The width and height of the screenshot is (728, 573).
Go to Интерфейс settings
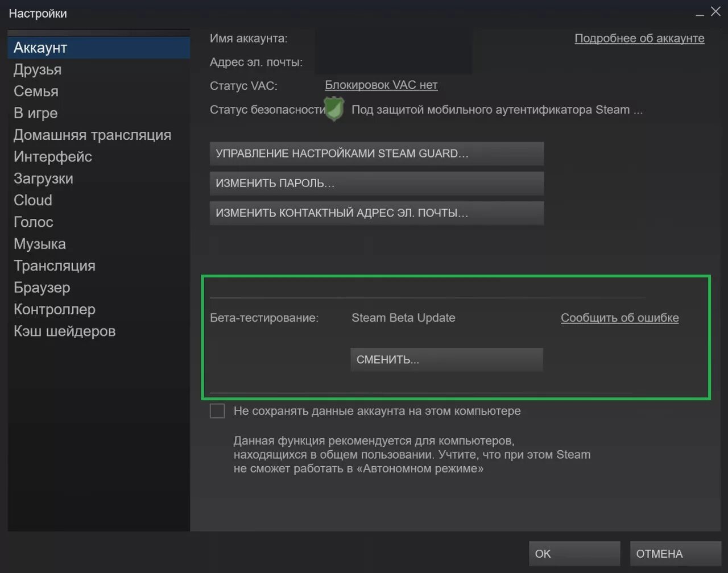(53, 157)
